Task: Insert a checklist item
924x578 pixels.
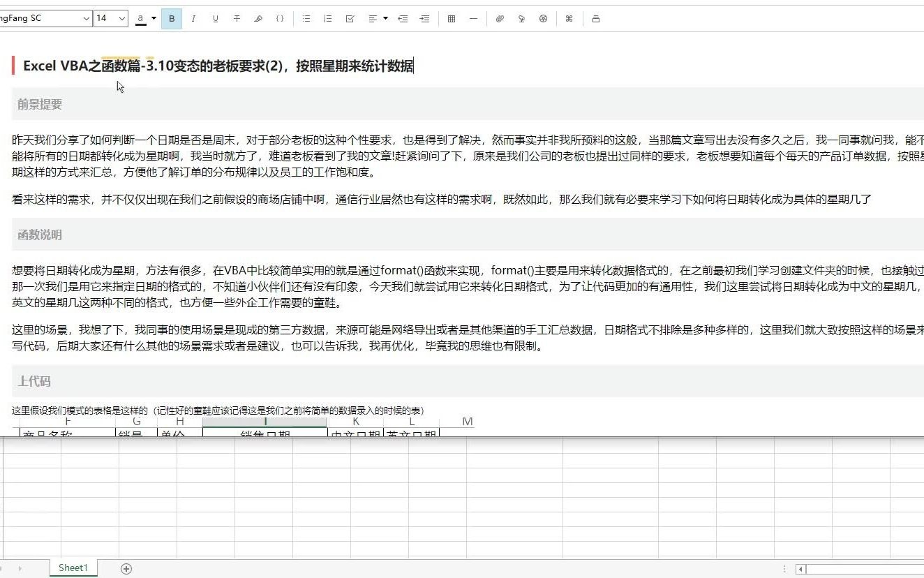Action: 349,18
